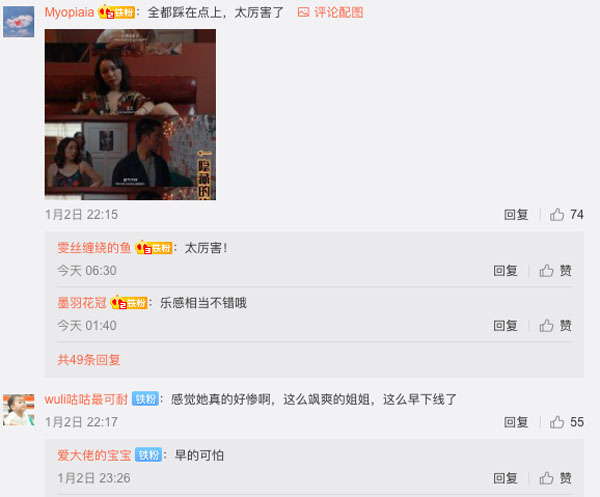Like the comment by 雯丝缠绕的鱼
This screenshot has width=600, height=497.
(555, 271)
